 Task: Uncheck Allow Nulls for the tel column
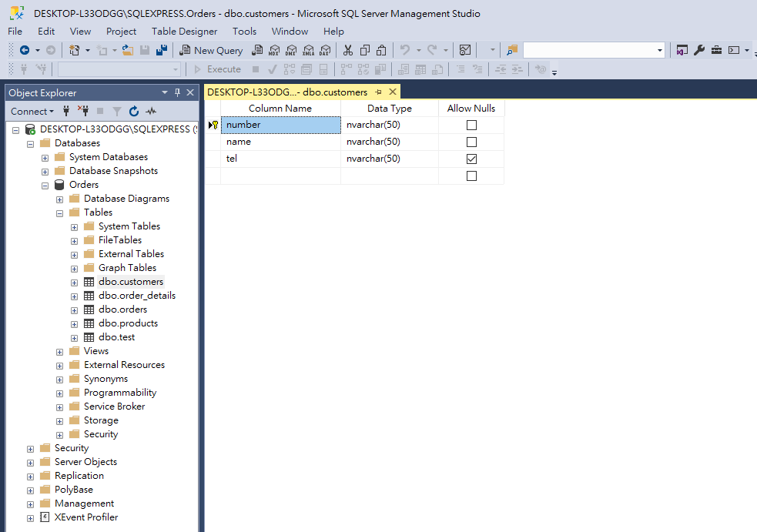click(x=471, y=158)
